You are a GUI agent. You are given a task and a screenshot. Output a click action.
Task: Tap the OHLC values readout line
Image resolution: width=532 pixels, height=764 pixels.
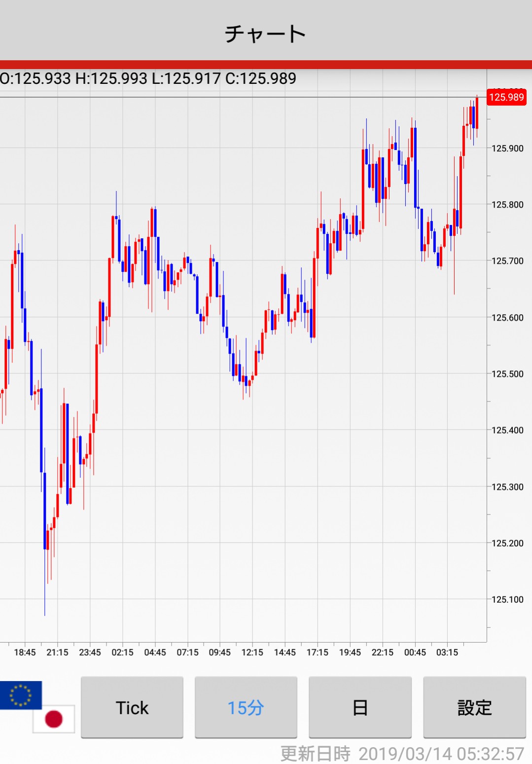click(148, 78)
